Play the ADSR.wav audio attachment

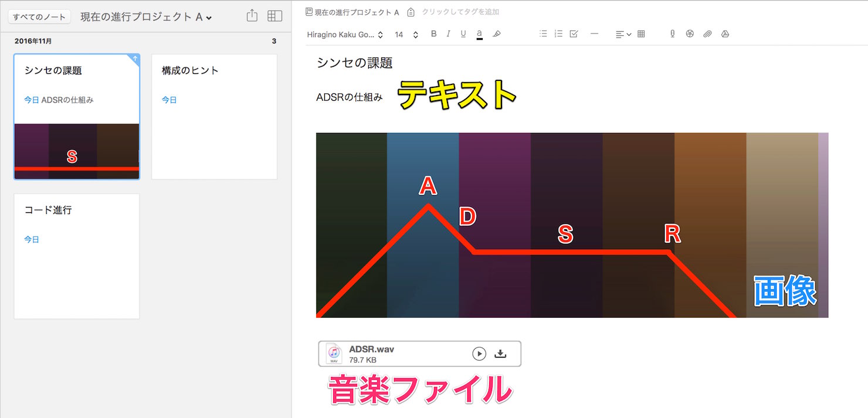[479, 354]
